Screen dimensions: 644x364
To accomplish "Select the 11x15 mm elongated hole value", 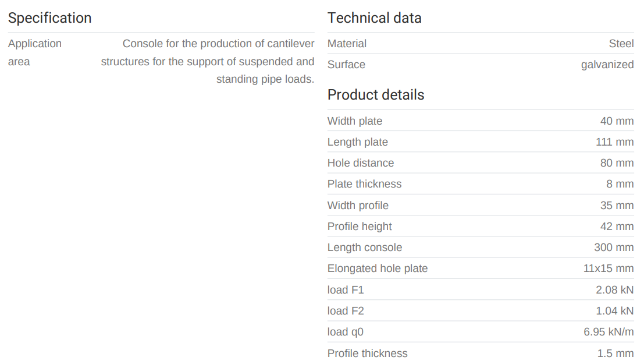I will click(x=609, y=268).
